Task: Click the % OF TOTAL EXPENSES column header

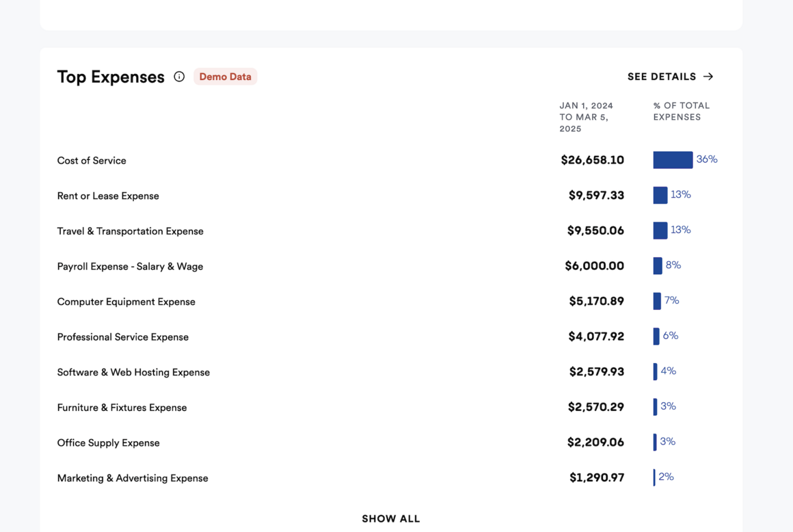Action: [682, 111]
